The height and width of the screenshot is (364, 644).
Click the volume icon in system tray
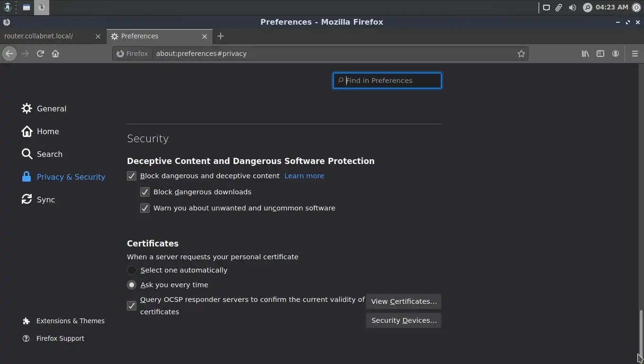coord(572,8)
